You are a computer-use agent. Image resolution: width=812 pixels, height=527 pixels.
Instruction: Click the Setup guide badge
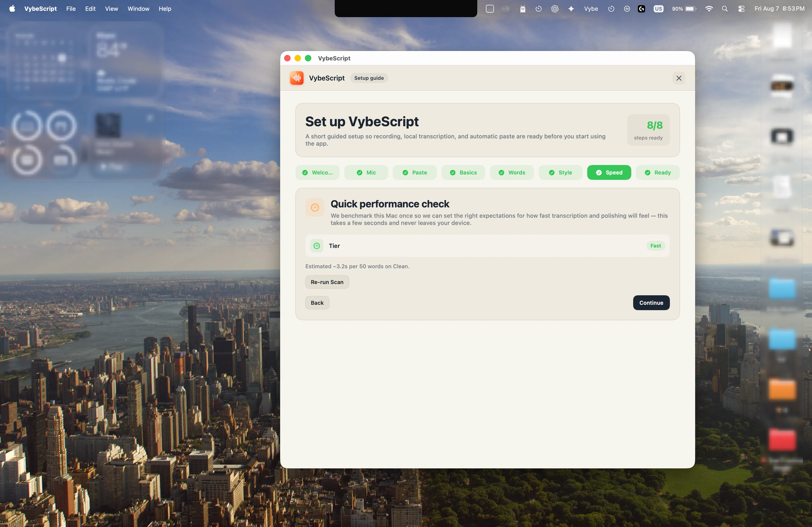[x=369, y=78]
